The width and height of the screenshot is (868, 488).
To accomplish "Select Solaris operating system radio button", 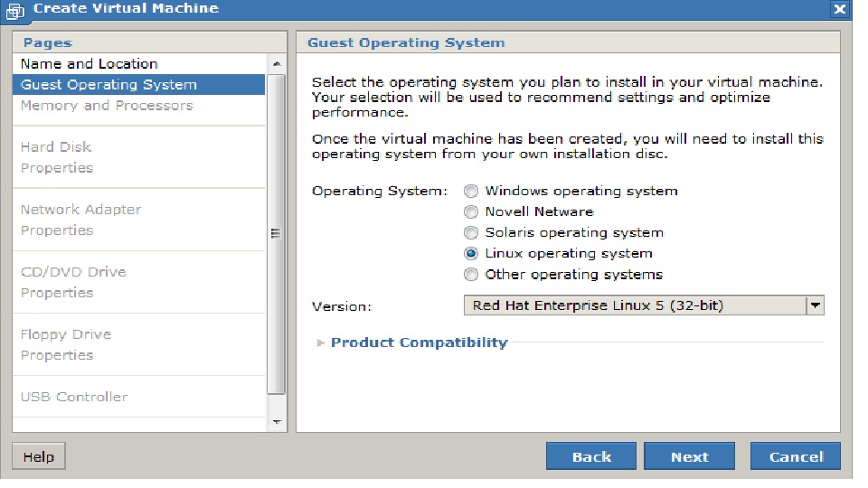I will click(x=471, y=233).
